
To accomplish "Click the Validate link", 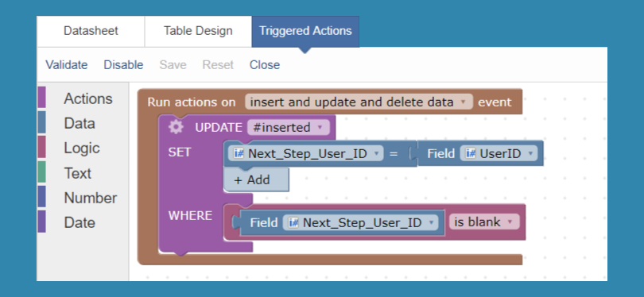I will 67,65.
